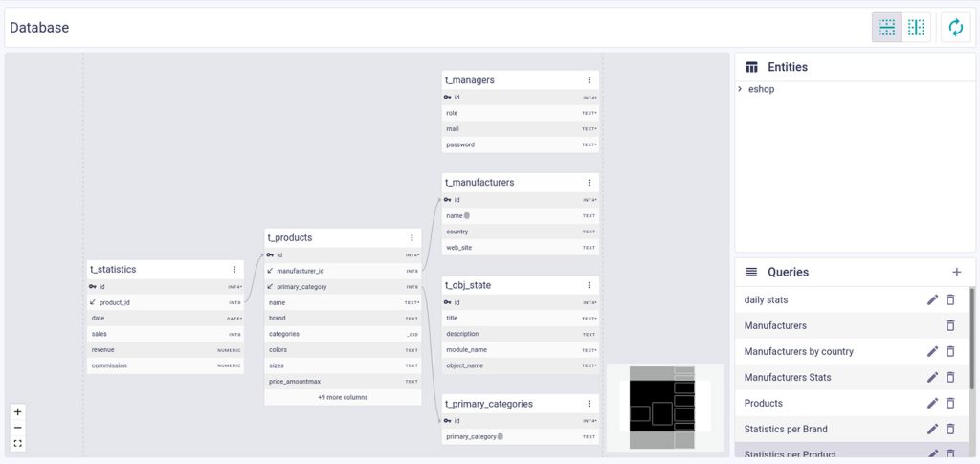The width and height of the screenshot is (980, 464).
Task: Open the daily stats query
Action: coord(853,299)
